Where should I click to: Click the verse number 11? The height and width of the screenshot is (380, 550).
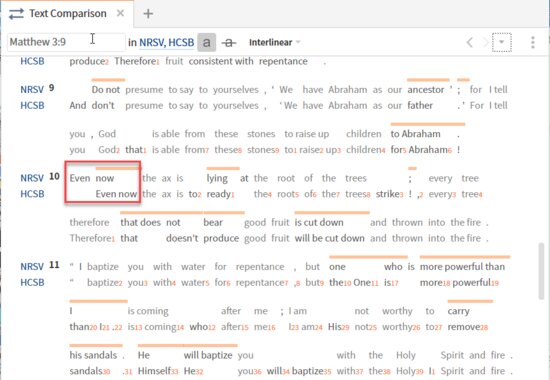point(54,265)
